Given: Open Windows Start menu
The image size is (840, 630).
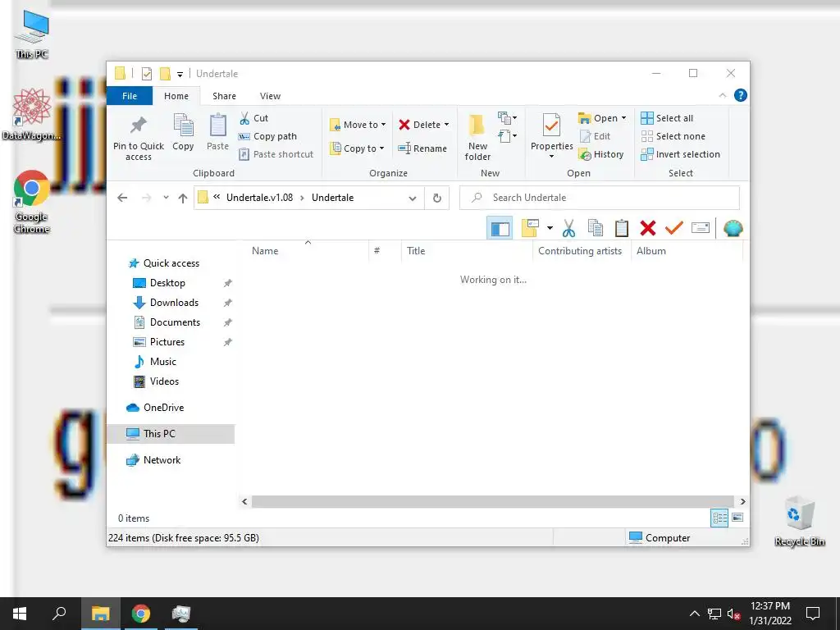Looking at the screenshot, I should [x=20, y=614].
